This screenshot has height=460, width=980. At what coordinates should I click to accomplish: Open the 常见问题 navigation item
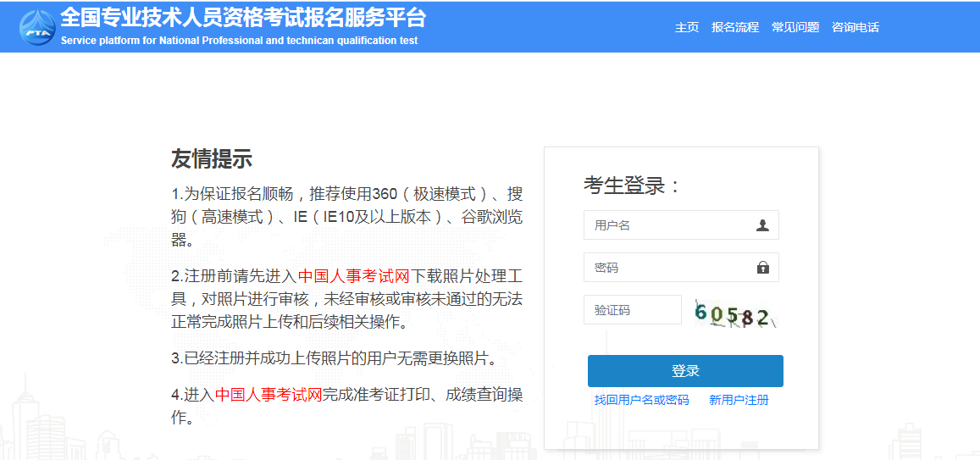(795, 27)
